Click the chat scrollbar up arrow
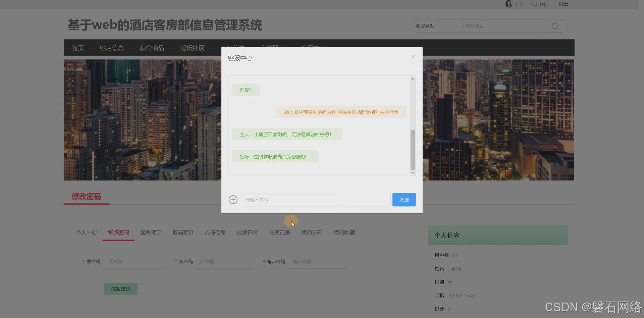Image resolution: width=644 pixels, height=318 pixels. [x=412, y=78]
